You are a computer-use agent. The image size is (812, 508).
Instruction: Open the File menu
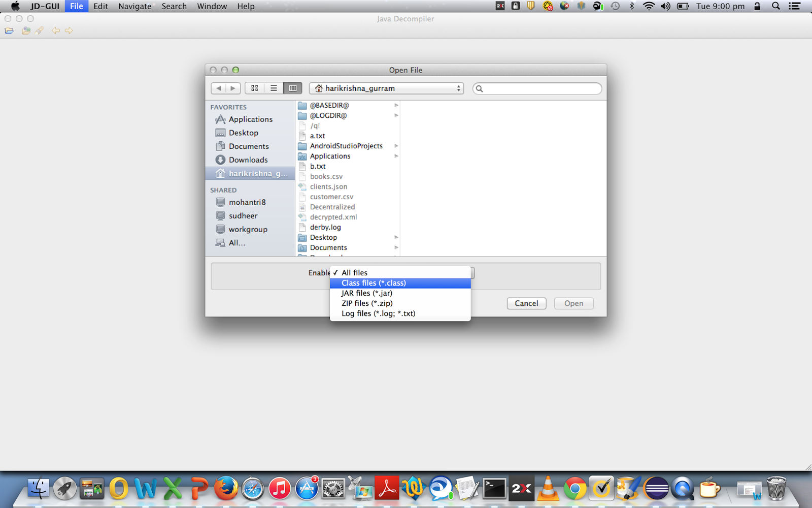click(x=76, y=6)
